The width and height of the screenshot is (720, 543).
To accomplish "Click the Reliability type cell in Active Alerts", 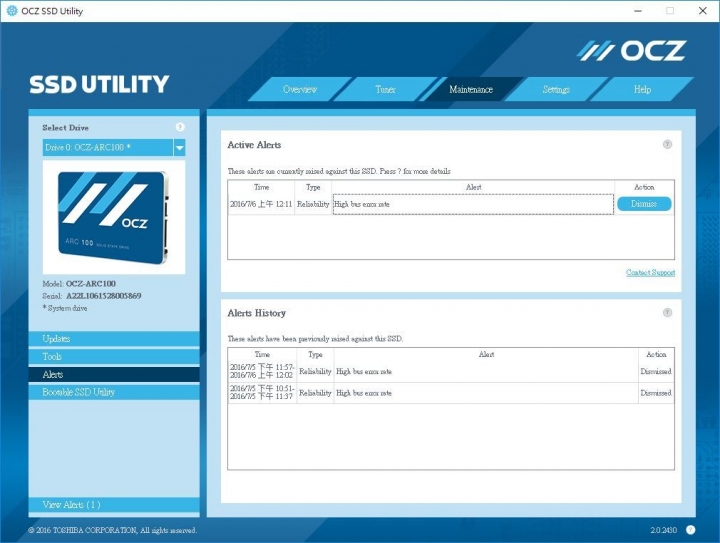I will (313, 204).
